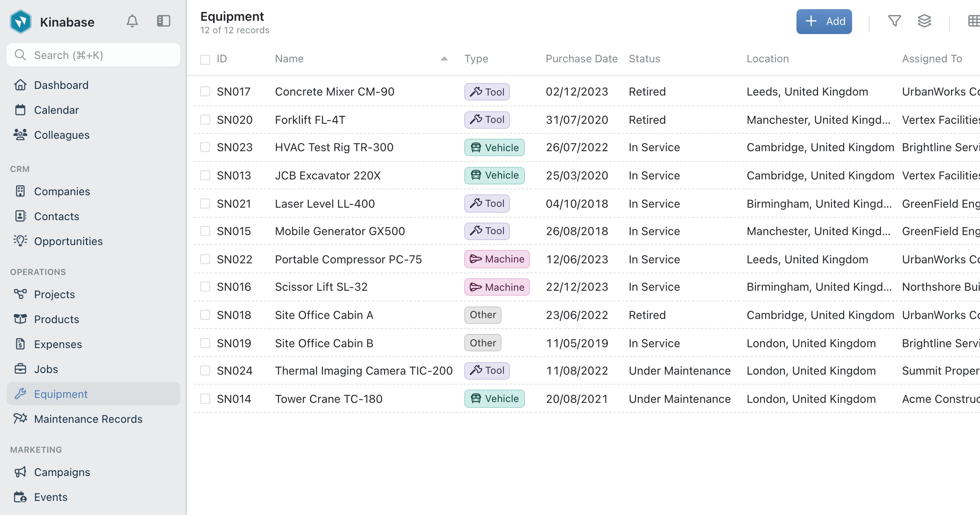Click the Dashboard home icon
The height and width of the screenshot is (515, 980).
tap(20, 85)
